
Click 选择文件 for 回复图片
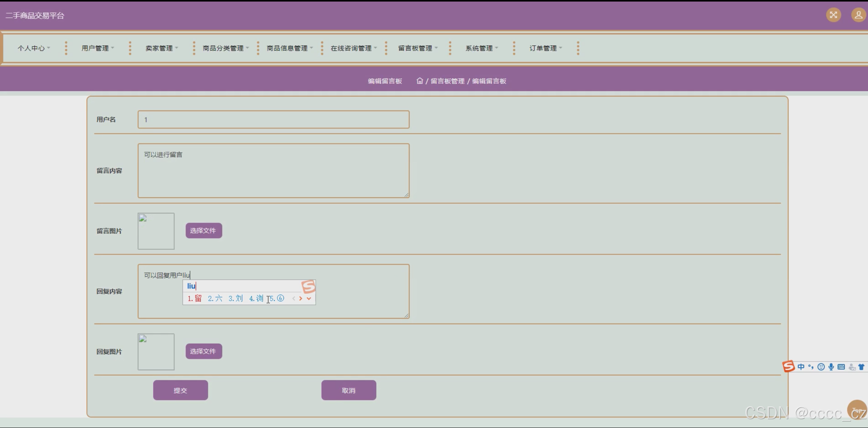(x=204, y=351)
